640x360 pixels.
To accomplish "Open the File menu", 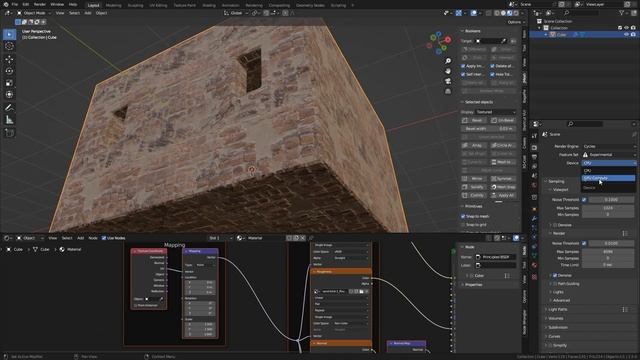I will click(15, 4).
